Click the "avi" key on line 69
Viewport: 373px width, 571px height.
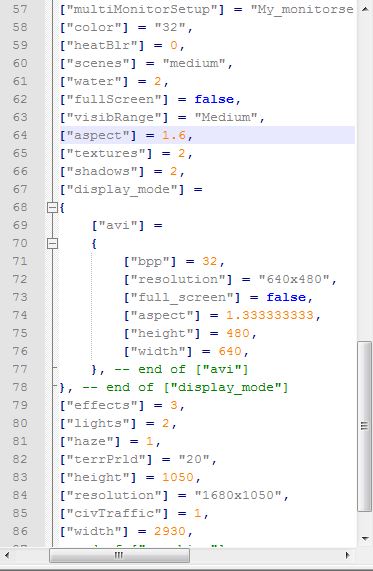click(118, 225)
